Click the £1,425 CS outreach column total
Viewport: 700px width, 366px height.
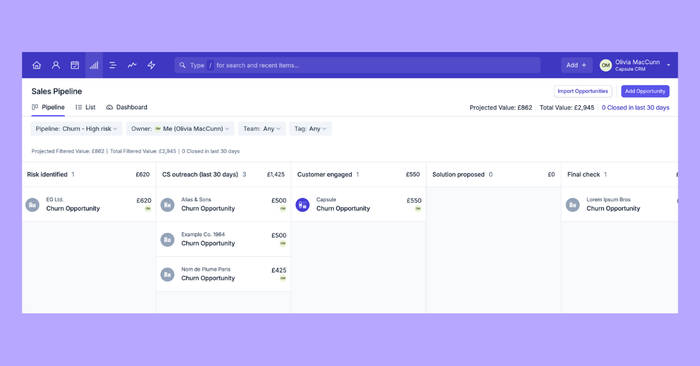pyautogui.click(x=276, y=175)
